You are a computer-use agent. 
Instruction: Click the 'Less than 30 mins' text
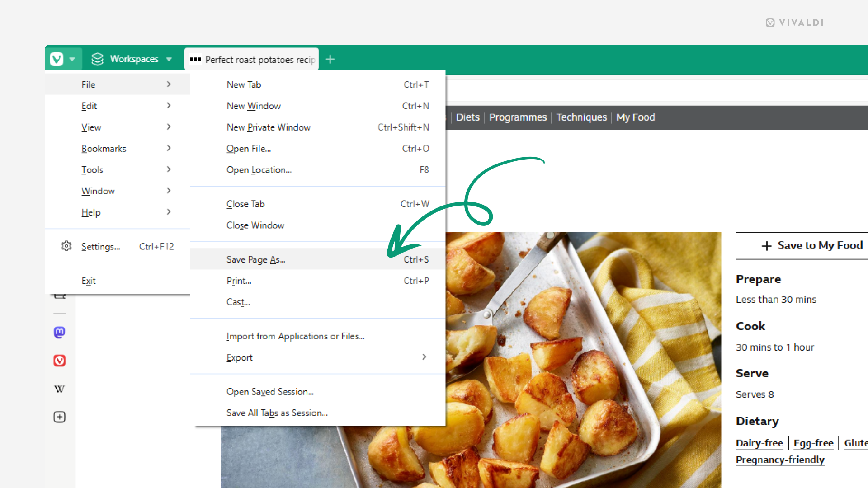[776, 300]
